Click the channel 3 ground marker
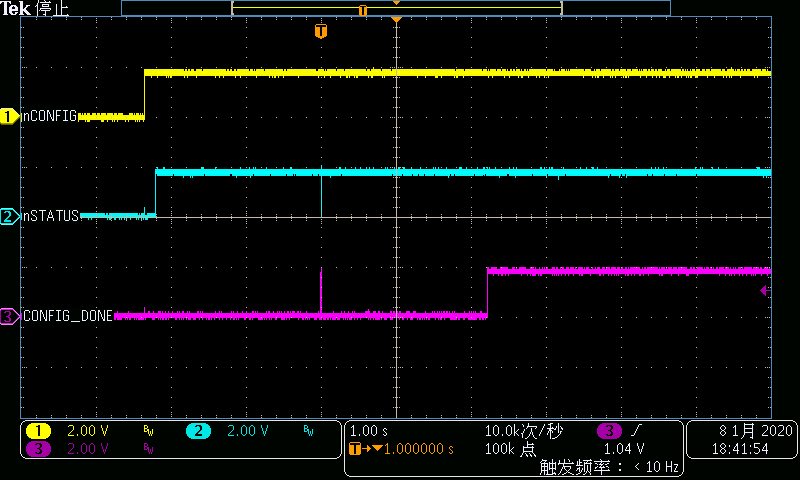This screenshot has width=800, height=480. click(9, 316)
